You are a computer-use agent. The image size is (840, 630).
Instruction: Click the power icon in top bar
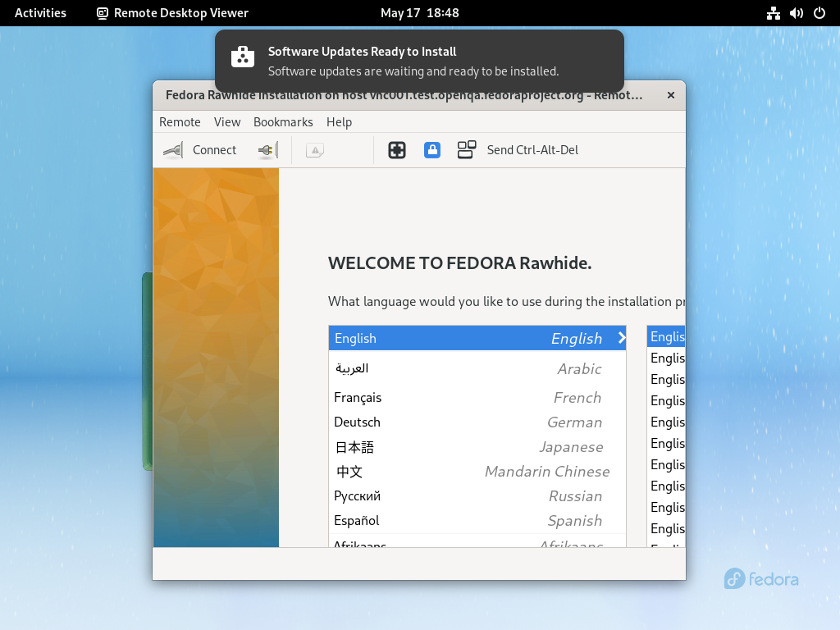(x=819, y=13)
